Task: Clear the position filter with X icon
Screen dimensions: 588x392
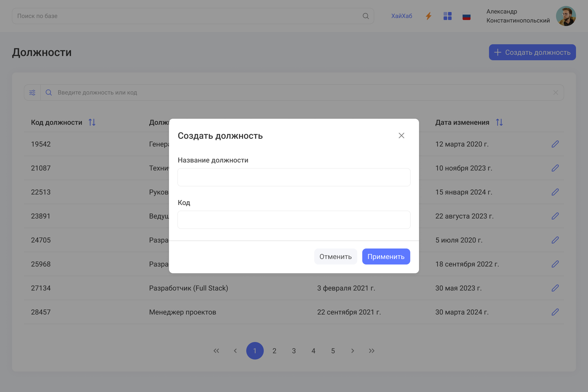Action: click(555, 92)
